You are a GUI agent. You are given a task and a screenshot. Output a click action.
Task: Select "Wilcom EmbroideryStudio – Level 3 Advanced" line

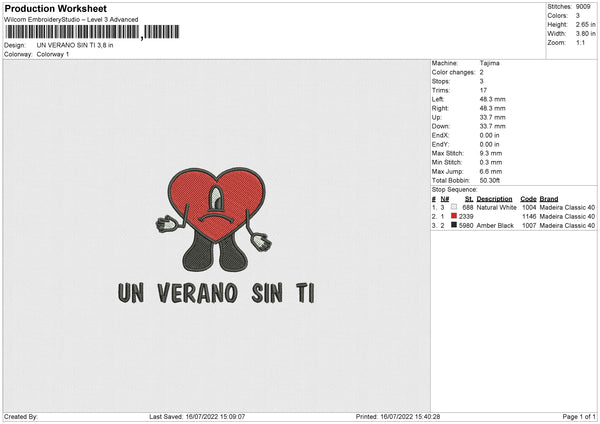pos(71,20)
